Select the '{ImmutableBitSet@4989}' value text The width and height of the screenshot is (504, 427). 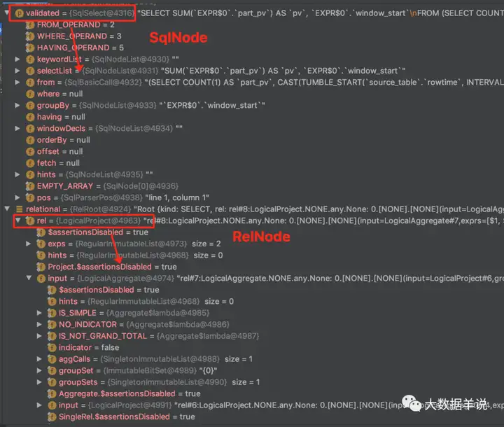150,371
